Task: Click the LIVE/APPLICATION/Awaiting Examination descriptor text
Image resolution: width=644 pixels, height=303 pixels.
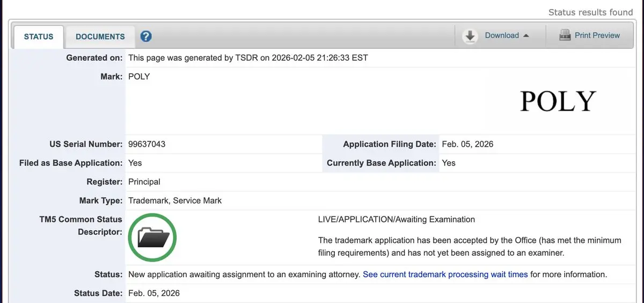Action: pos(397,219)
